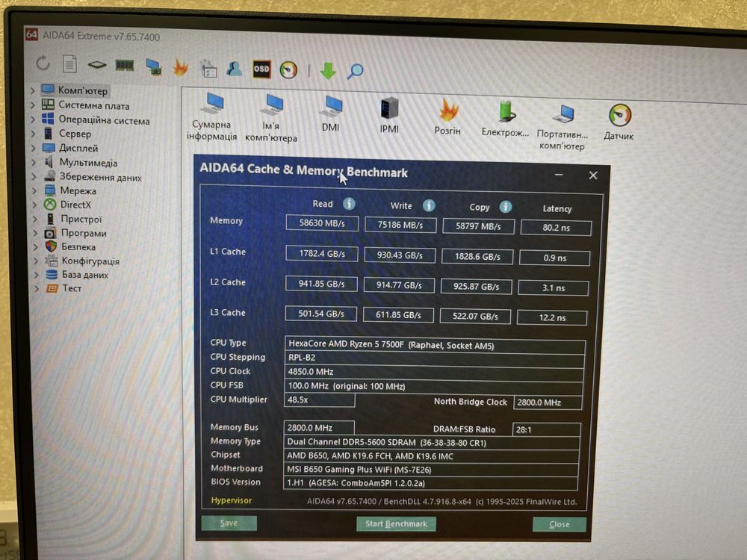Select Пристрої in the sidebar tree
This screenshot has width=747, height=560.
point(81,219)
